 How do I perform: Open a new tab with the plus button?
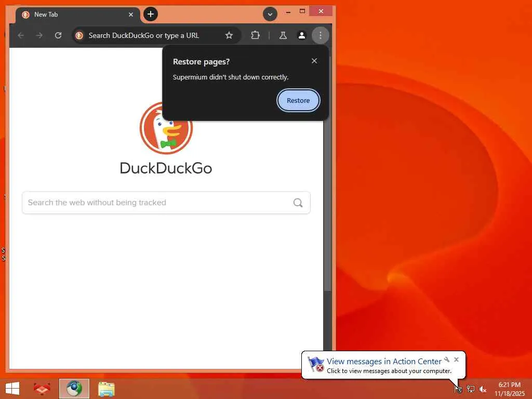(x=151, y=14)
